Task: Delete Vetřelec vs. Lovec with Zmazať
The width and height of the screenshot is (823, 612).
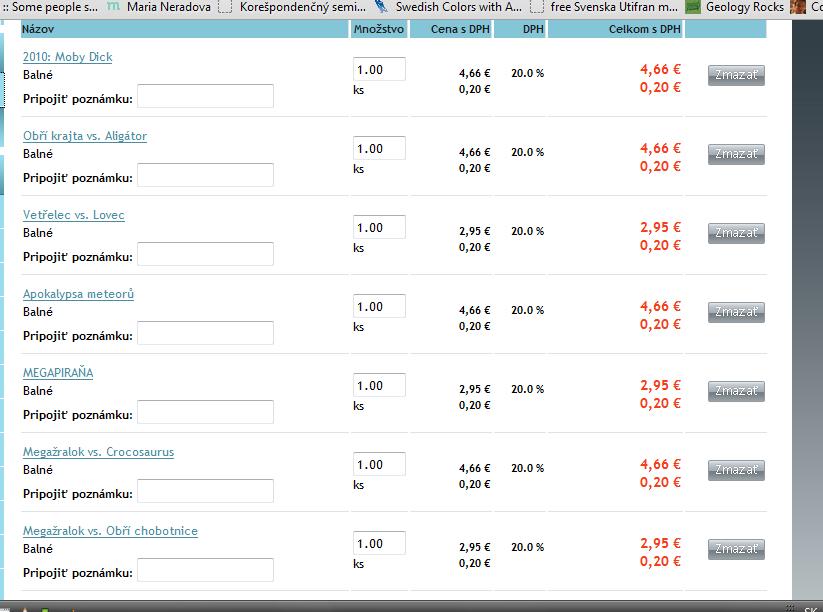Action: pyautogui.click(x=736, y=233)
